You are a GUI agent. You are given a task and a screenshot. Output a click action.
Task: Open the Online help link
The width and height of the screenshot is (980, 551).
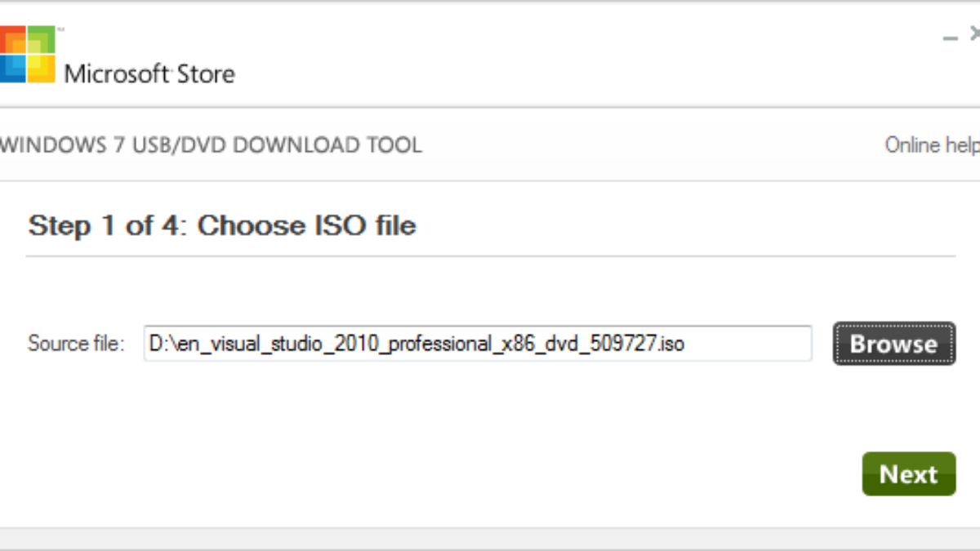coord(932,145)
